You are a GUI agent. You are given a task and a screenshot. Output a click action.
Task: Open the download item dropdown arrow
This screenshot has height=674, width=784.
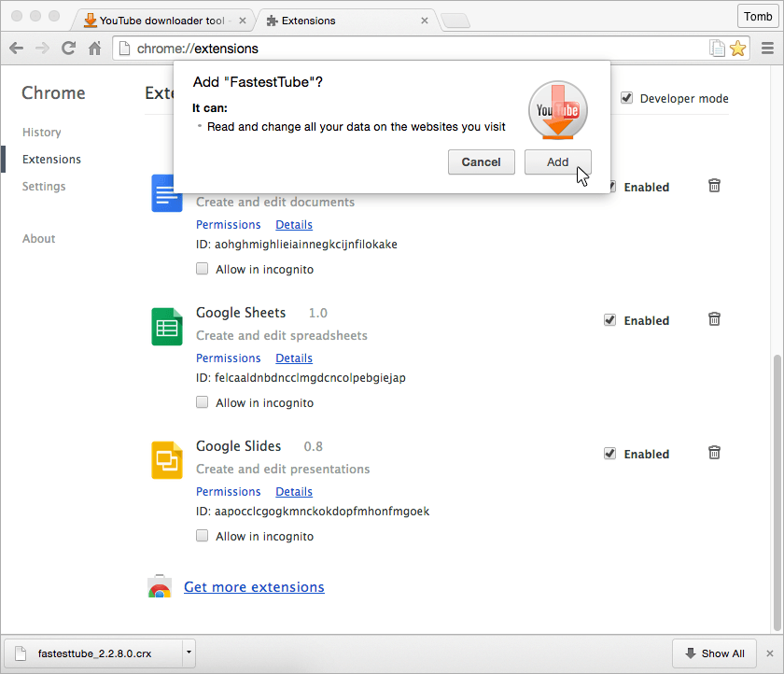(189, 653)
